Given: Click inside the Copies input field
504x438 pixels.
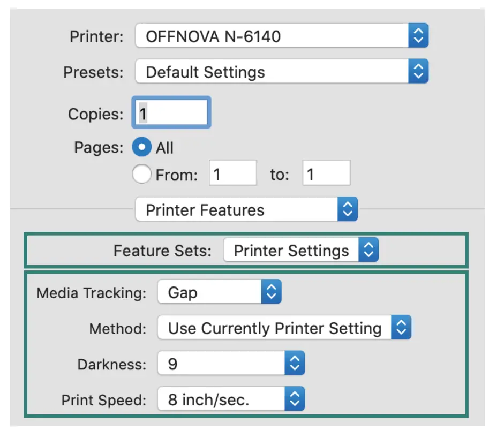Looking at the screenshot, I should click(171, 112).
